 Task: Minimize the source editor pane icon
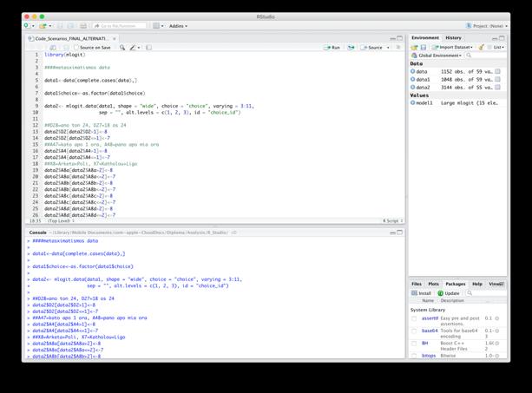pyautogui.click(x=392, y=38)
